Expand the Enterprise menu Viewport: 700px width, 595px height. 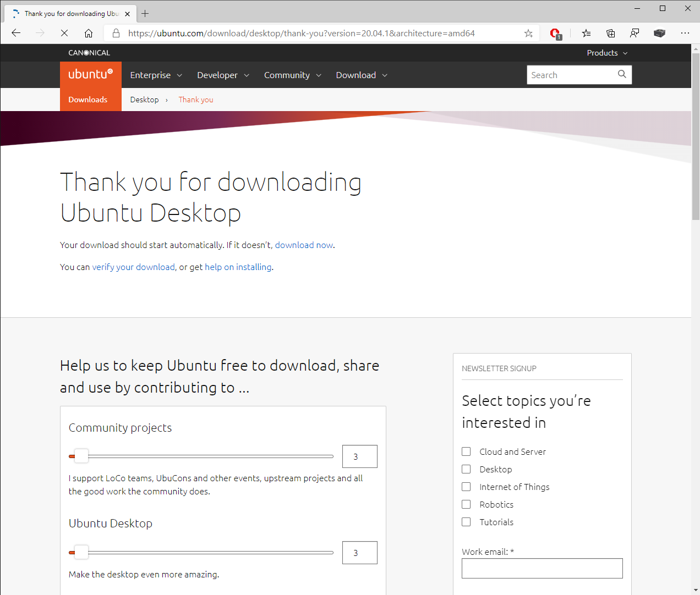click(x=156, y=75)
